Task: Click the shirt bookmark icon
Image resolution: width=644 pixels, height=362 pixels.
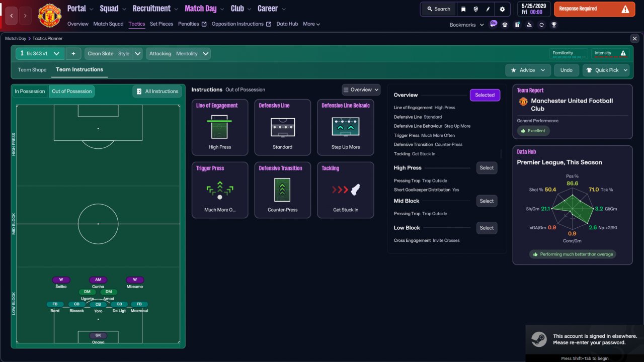Action: 505,25
